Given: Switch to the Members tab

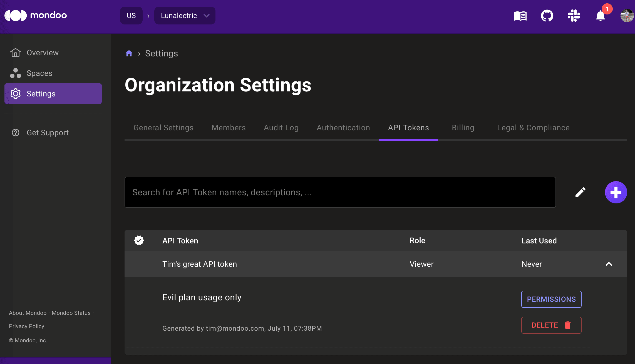Looking at the screenshot, I should (x=229, y=128).
